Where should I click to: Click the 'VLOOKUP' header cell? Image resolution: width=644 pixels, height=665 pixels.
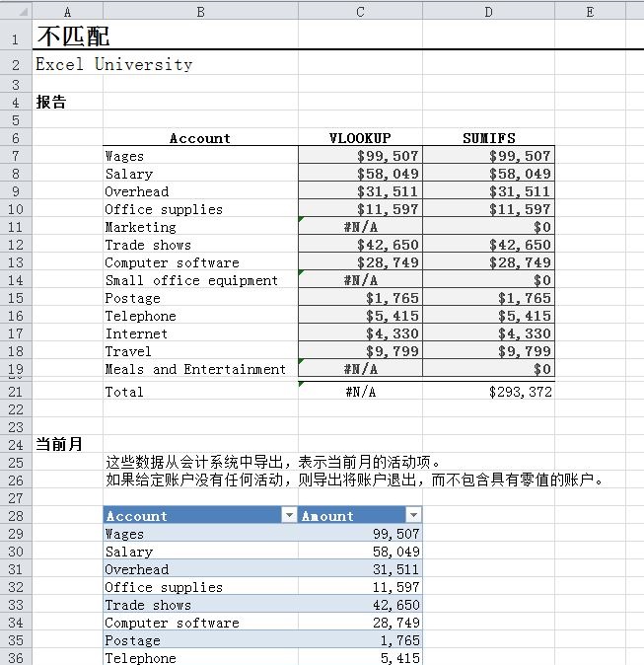click(360, 138)
